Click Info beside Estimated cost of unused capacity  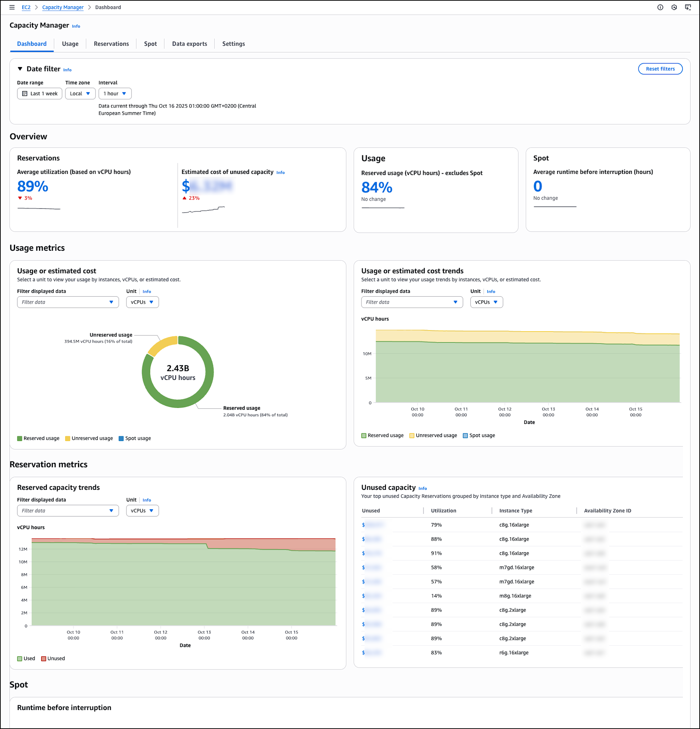point(280,172)
